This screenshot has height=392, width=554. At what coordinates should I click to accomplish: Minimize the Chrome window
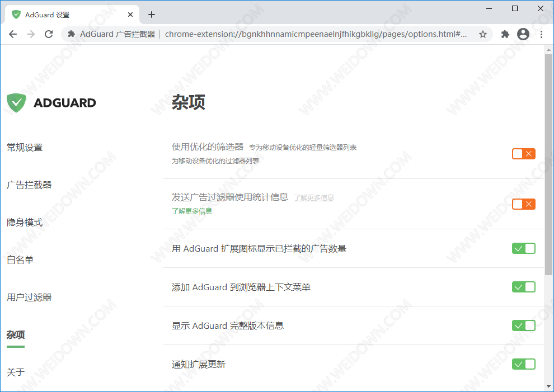489,8
